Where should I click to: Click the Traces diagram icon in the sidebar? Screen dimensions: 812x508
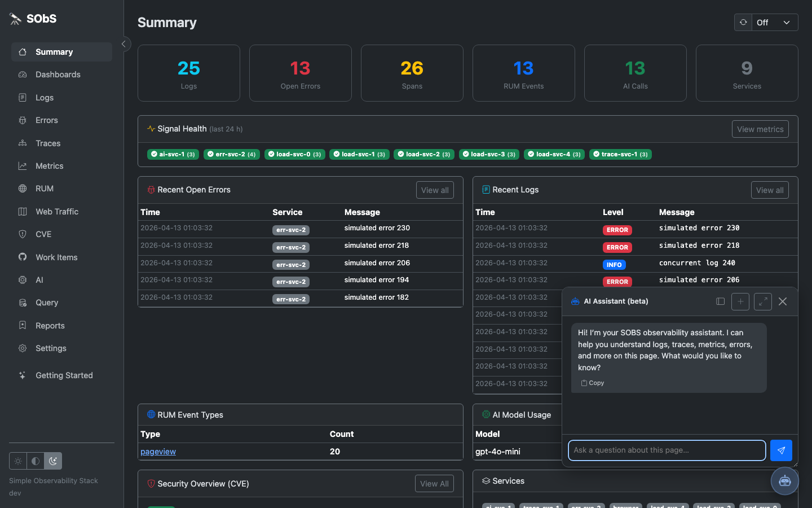tap(23, 143)
